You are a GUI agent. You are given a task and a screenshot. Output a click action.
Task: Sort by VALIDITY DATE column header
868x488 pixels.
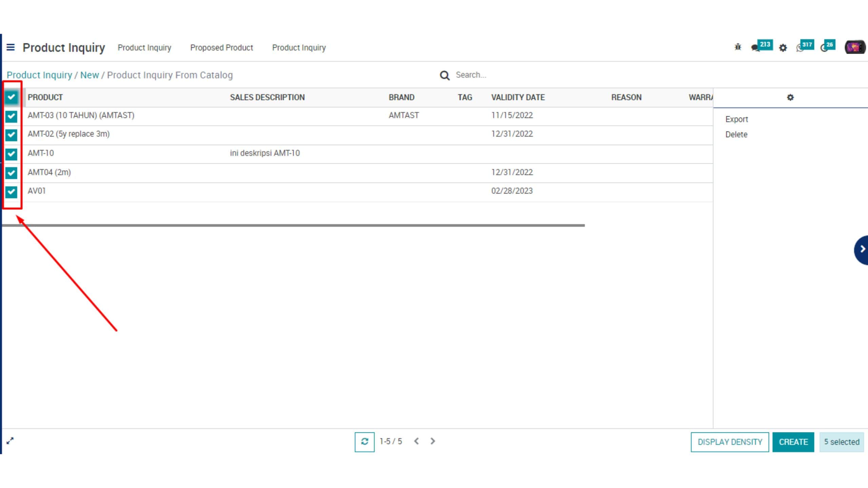click(x=518, y=98)
